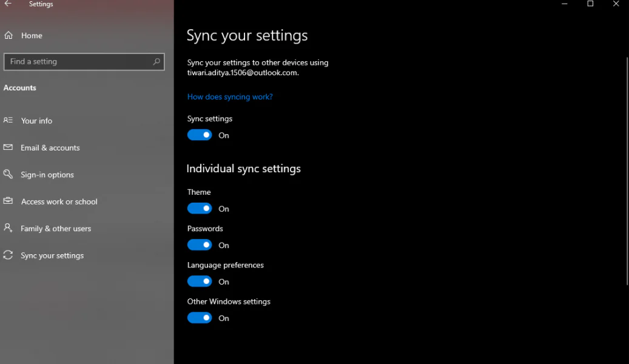The width and height of the screenshot is (629, 364).
Task: Switch off Language preferences sync
Action: (200, 281)
